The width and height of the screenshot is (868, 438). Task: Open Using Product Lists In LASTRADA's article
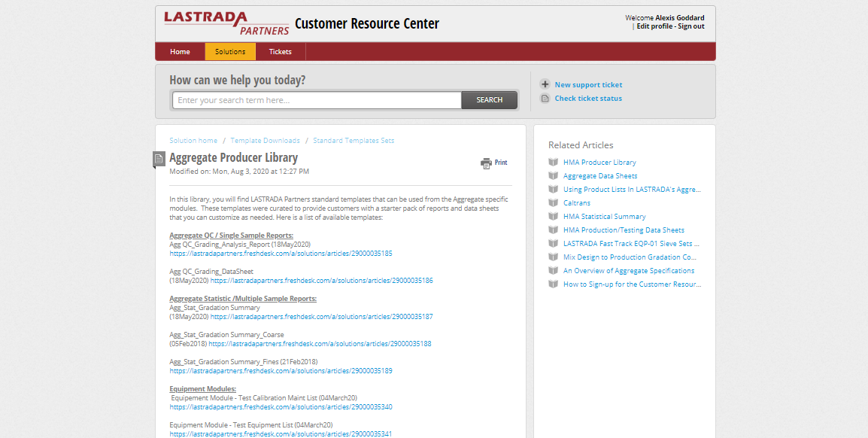(x=632, y=190)
